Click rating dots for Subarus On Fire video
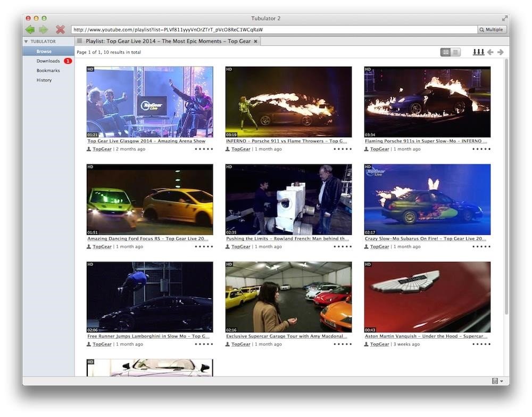Screen dimensions: 532x417 coord(481,247)
